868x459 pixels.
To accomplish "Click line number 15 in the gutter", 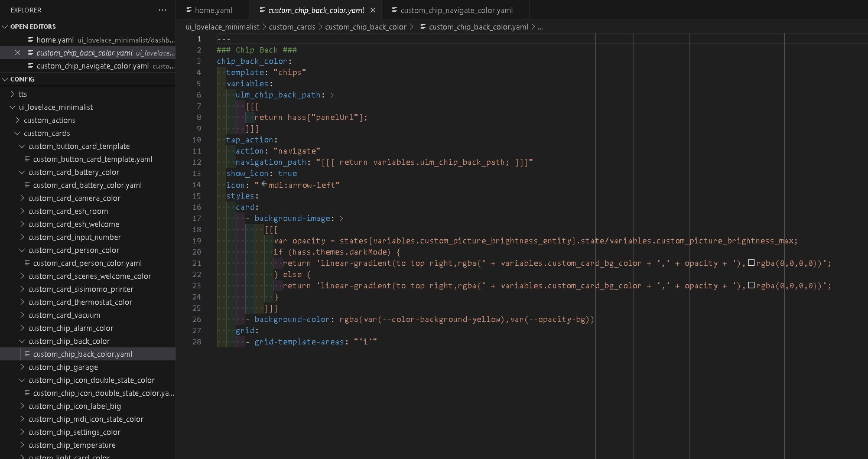I will point(197,196).
